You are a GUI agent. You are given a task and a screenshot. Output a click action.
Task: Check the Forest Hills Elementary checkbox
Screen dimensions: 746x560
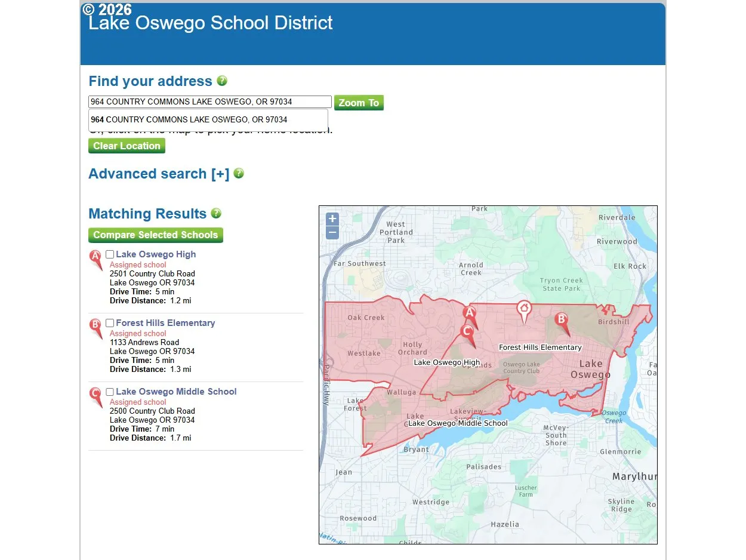coord(110,323)
